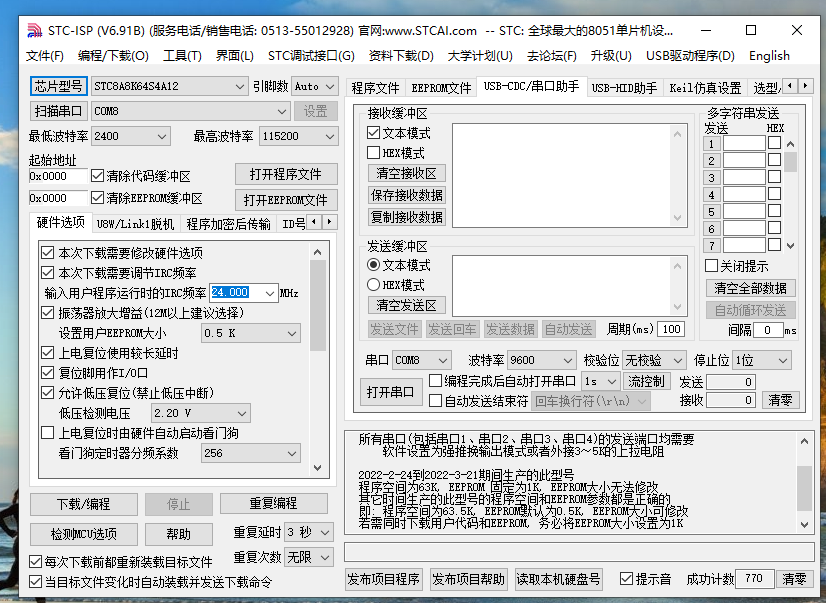The image size is (826, 603).
Task: Click the 打开程序文件 button
Action: click(x=286, y=174)
